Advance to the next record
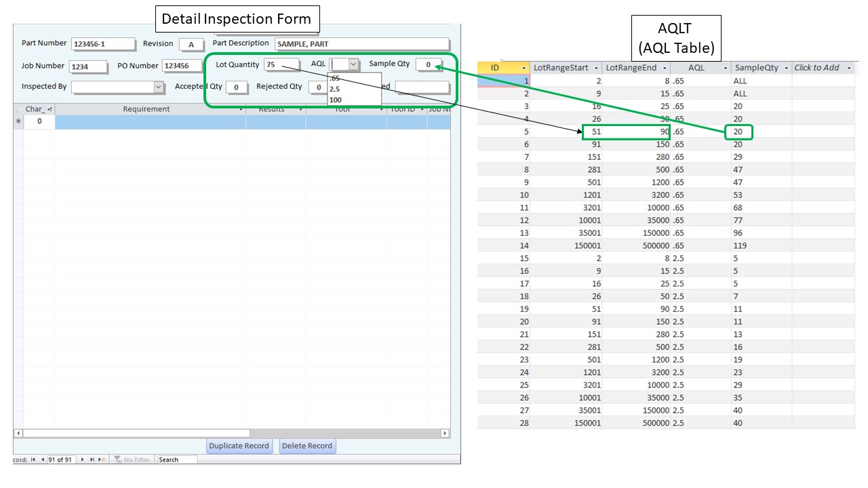The width and height of the screenshot is (868, 488). coord(83,459)
